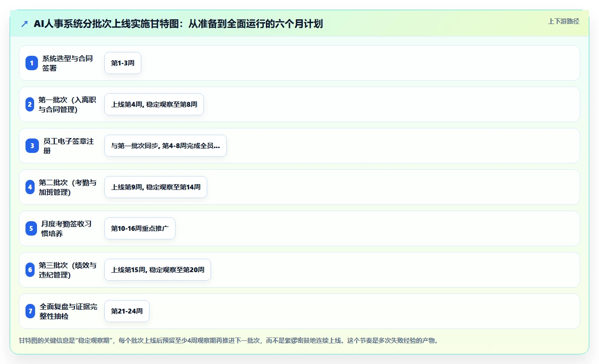Click the 上线第4周, 稳定观察至第8周 chip
599x364 pixels.
[154, 104]
